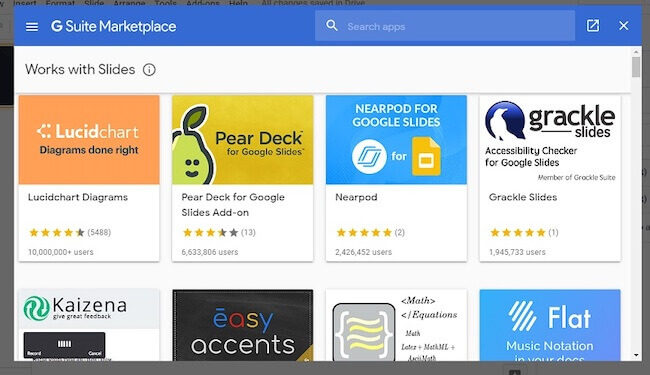The height and width of the screenshot is (375, 650).
Task: Select the Lucidchart Diagrams title
Action: 78,197
